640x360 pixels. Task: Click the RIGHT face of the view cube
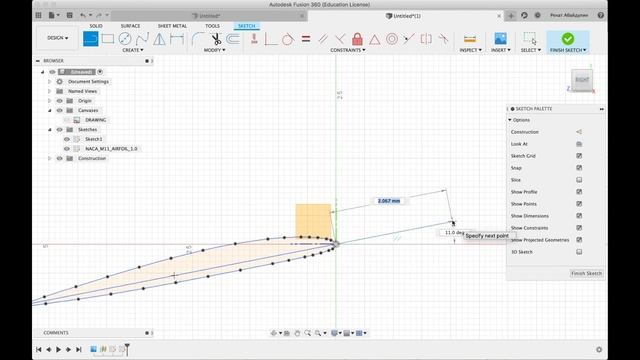(582, 80)
